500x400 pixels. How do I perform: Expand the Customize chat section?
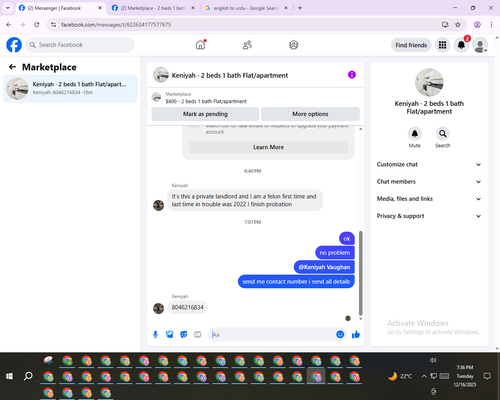coord(429,164)
